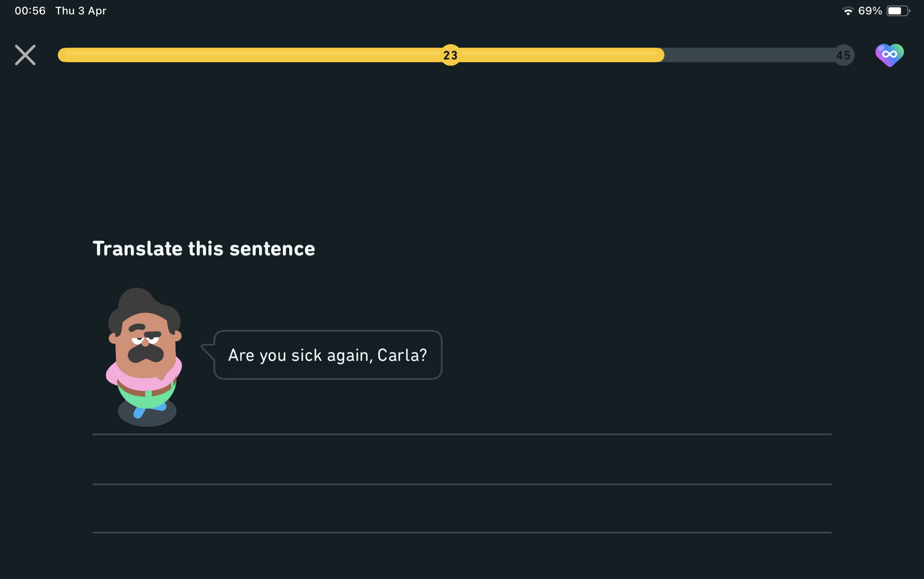This screenshot has height=579, width=924.
Task: Tap the battery icon in status bar
Action: [897, 11]
